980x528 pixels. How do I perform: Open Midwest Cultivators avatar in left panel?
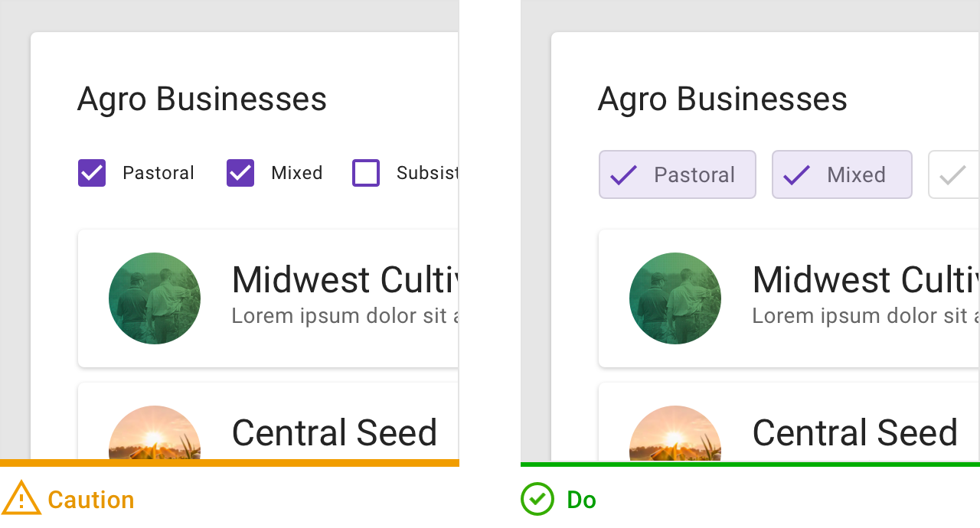point(155,298)
